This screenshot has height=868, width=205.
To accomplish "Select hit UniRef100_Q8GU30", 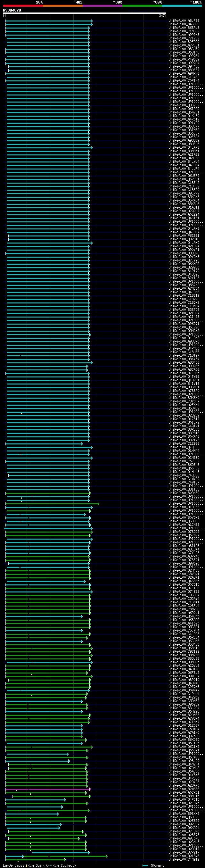I will [x=184, y=49].
